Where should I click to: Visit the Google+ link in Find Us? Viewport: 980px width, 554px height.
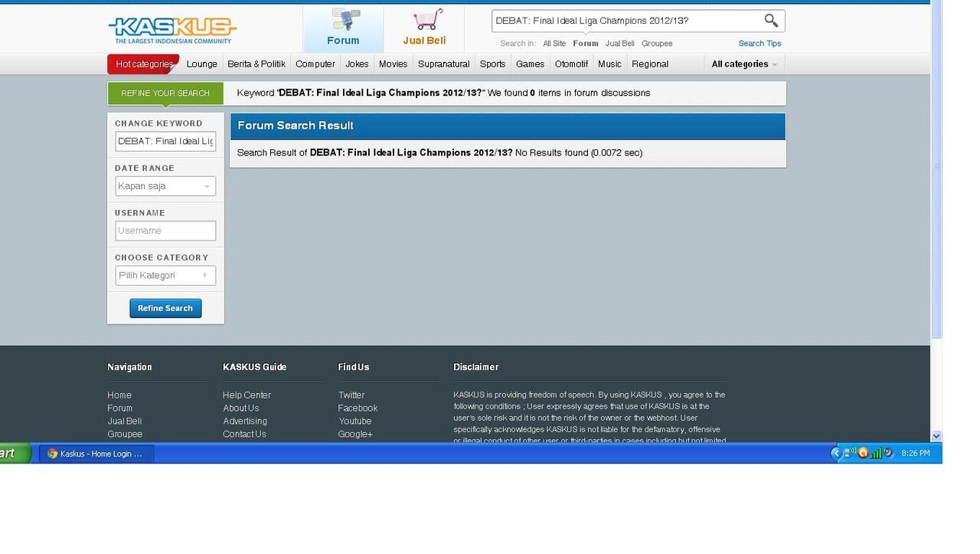356,434
